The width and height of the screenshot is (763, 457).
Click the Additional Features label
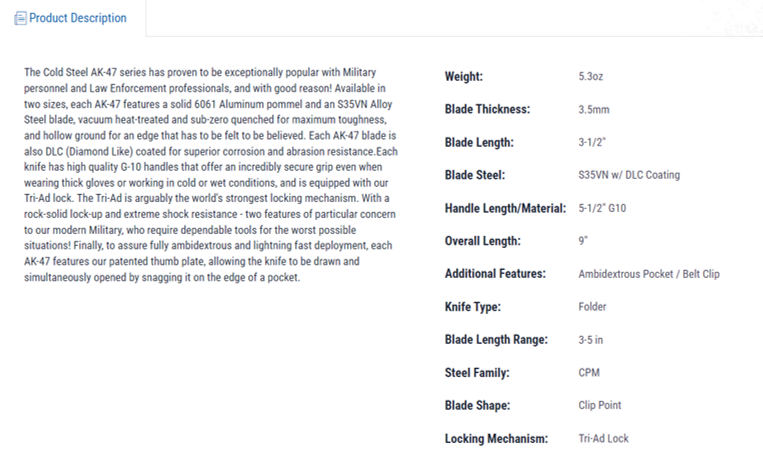point(495,274)
